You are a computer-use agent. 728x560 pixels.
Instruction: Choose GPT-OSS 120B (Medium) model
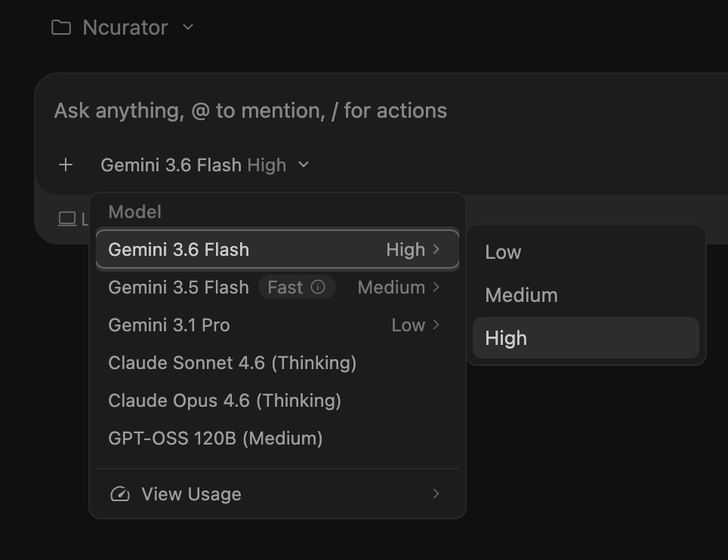click(278, 438)
